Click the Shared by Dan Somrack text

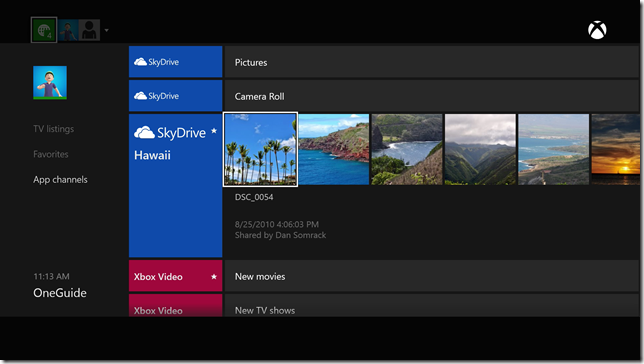(280, 235)
